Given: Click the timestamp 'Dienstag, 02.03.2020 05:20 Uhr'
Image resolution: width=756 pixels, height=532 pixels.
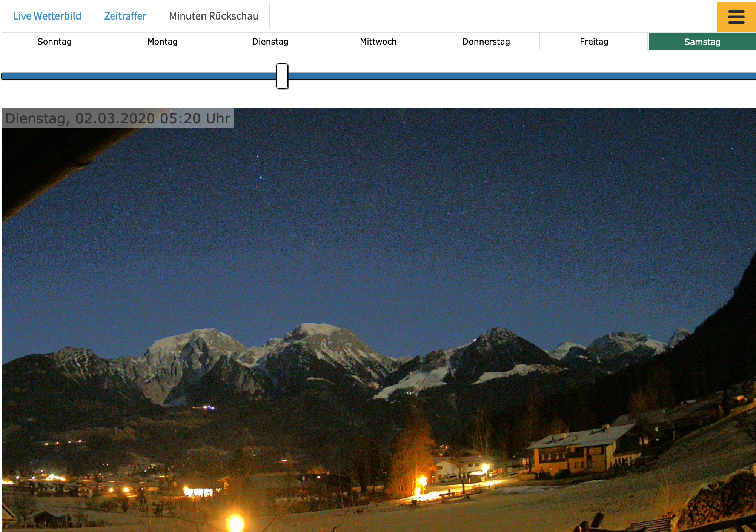Looking at the screenshot, I should 118,118.
